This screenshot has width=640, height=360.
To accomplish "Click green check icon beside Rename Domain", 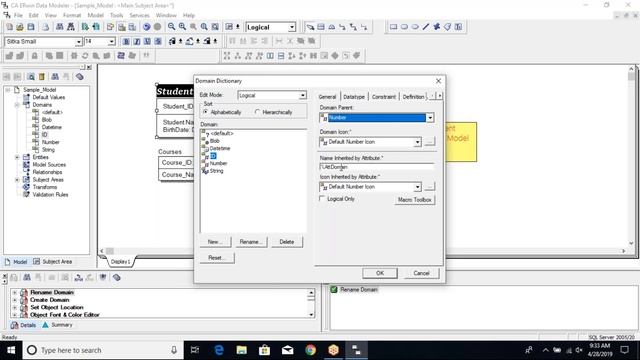I will tap(334, 289).
